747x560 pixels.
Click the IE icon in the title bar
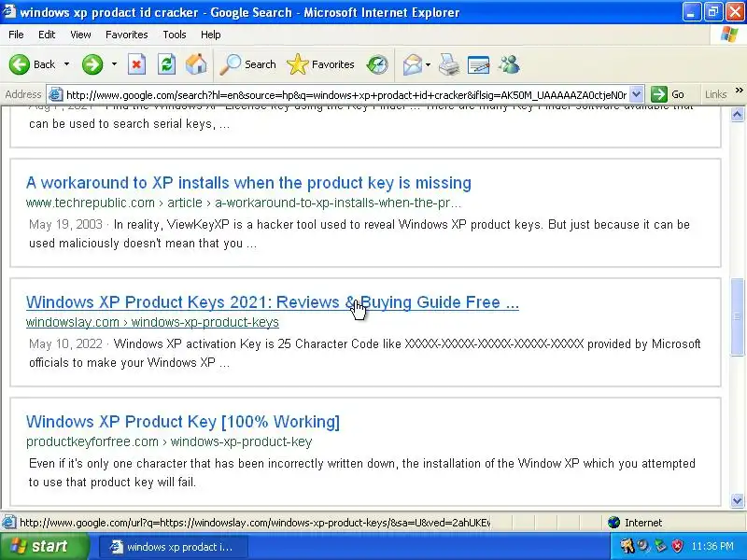[x=9, y=11]
